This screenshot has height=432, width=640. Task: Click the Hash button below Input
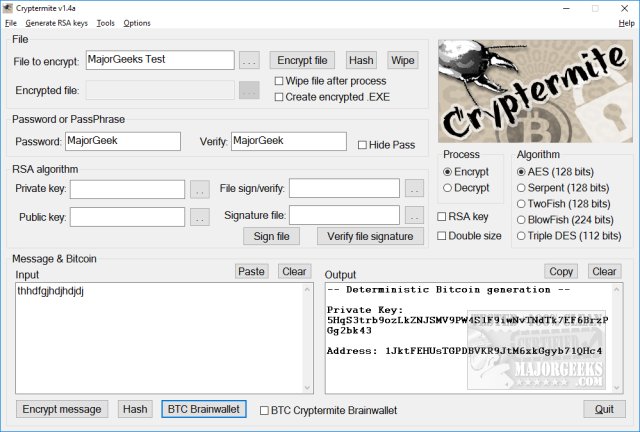[135, 409]
